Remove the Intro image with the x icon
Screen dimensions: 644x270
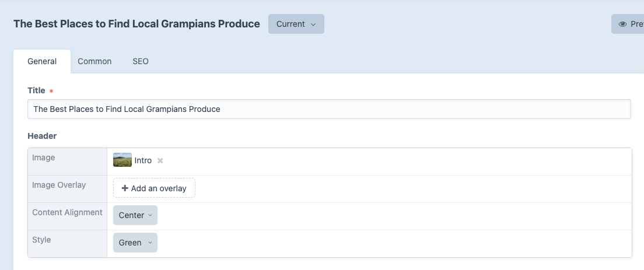160,160
